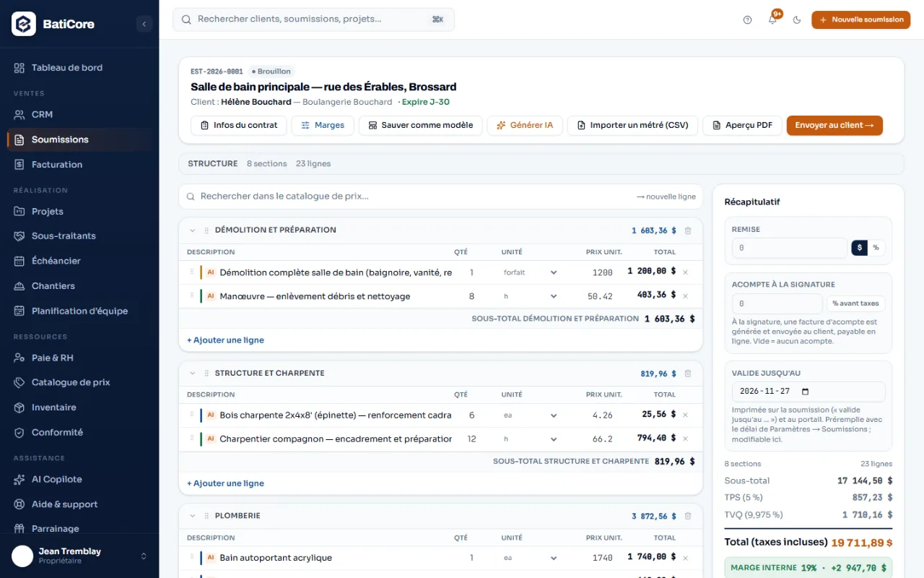Remove the Manœuvre enlèvement débris line

[x=685, y=296]
